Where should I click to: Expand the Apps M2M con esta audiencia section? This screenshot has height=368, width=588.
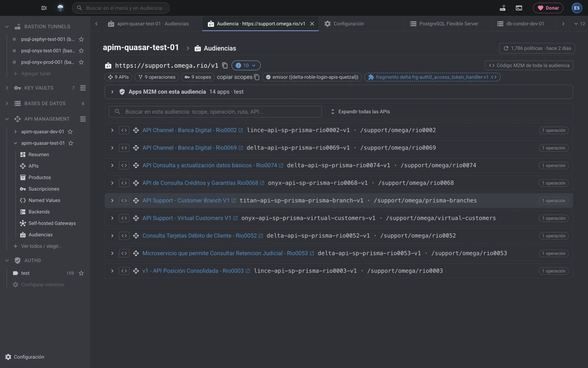click(x=112, y=92)
